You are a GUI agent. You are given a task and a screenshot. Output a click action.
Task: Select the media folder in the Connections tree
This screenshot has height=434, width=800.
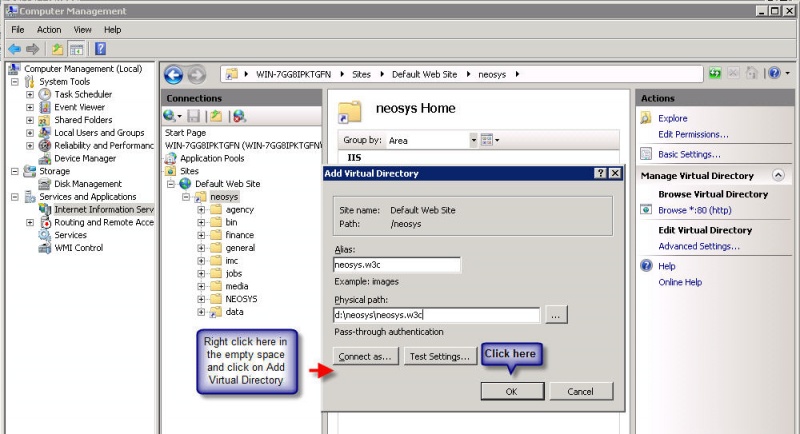[x=237, y=286]
